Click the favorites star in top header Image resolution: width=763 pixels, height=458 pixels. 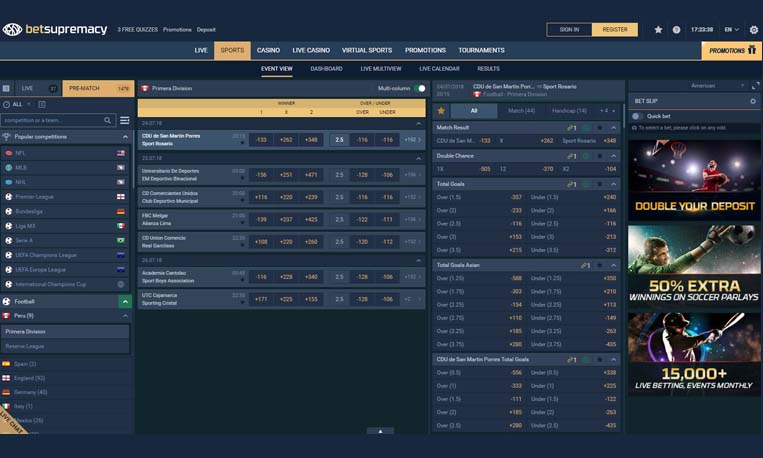658,30
